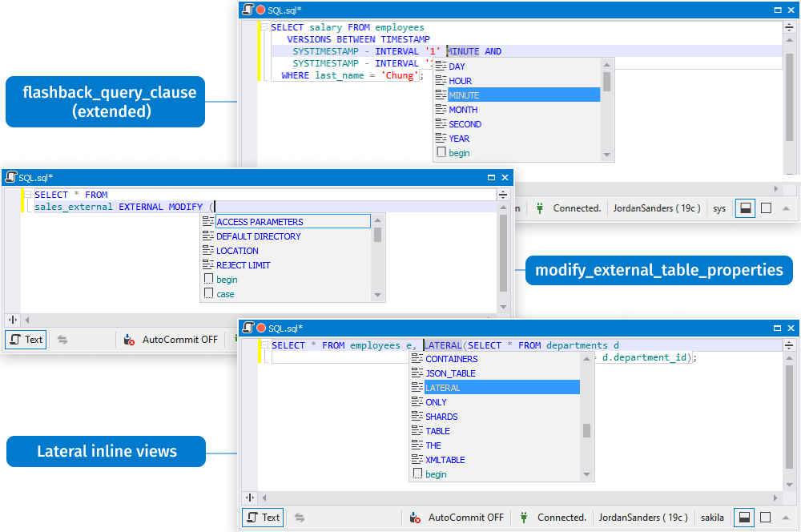
Task: Click editor split handle in top window
Action: 789,27
